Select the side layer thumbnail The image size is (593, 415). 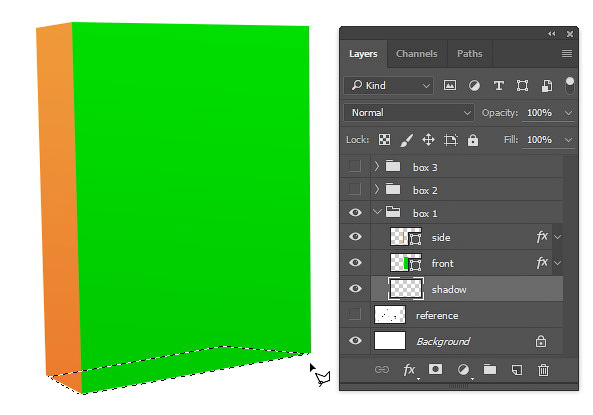point(405,237)
